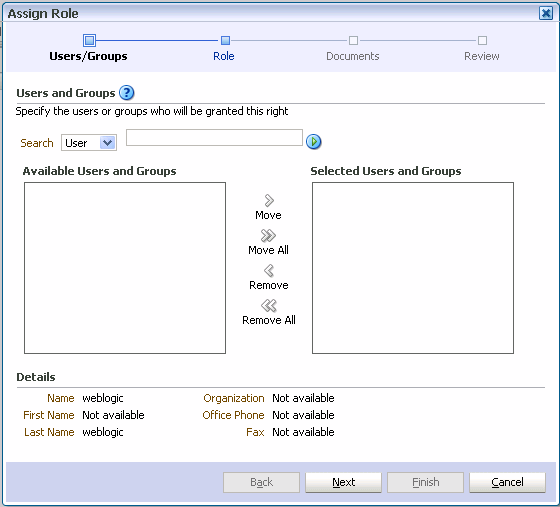560x507 pixels.
Task: Click the Organization Not available value
Action: pos(303,398)
